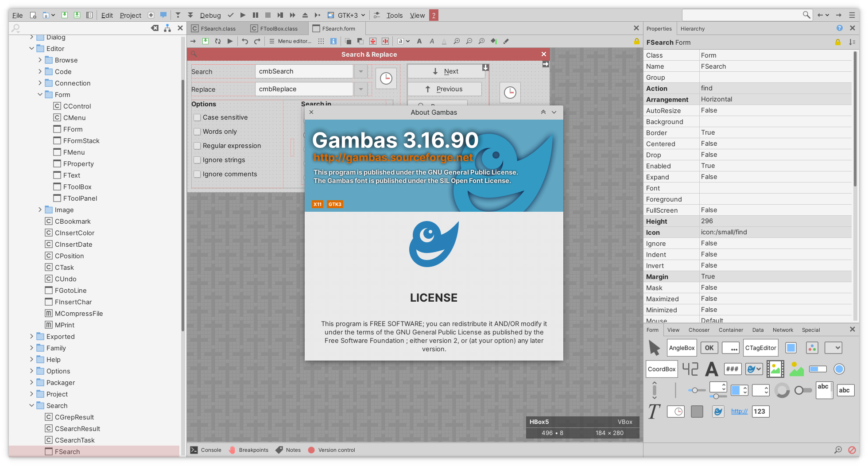Image resolution: width=868 pixels, height=466 pixels.
Task: Click the Pause debug button
Action: [x=256, y=15]
